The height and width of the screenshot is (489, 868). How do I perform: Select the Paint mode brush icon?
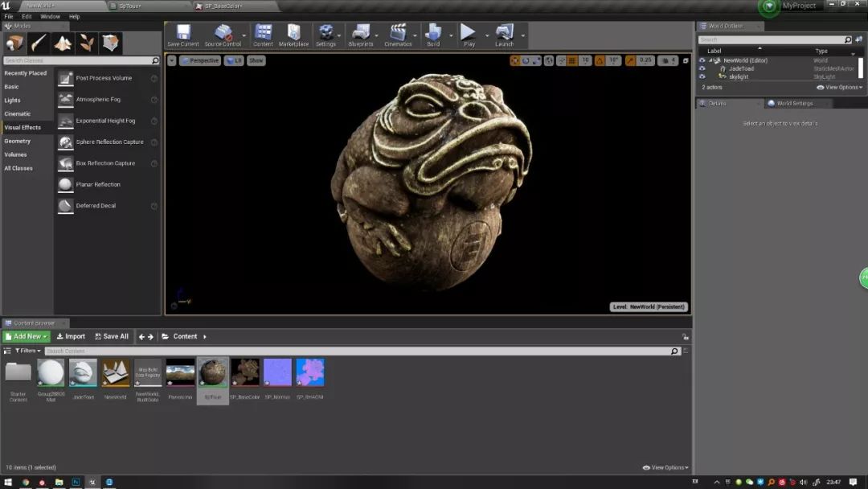[x=39, y=43]
